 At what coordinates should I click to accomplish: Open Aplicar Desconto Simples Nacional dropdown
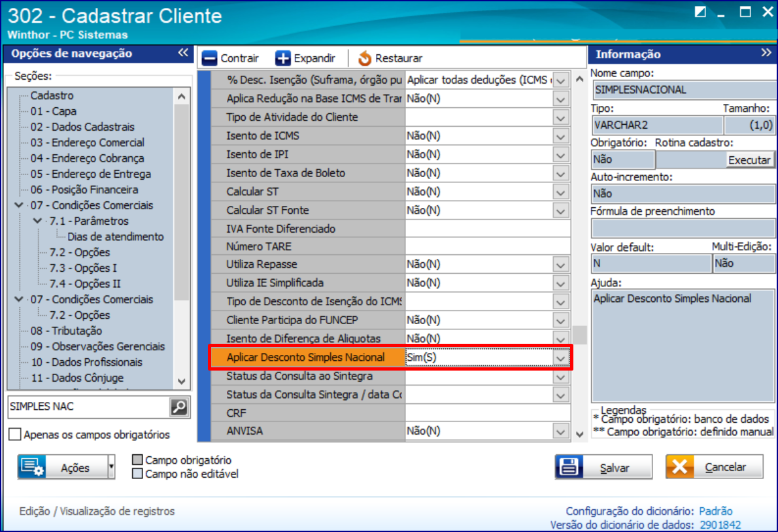561,357
